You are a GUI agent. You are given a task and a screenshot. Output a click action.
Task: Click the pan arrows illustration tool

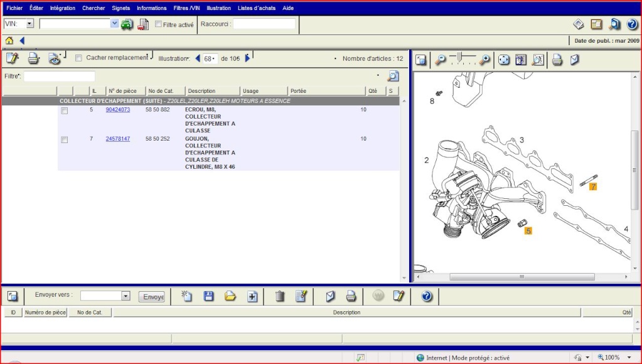pyautogui.click(x=503, y=60)
